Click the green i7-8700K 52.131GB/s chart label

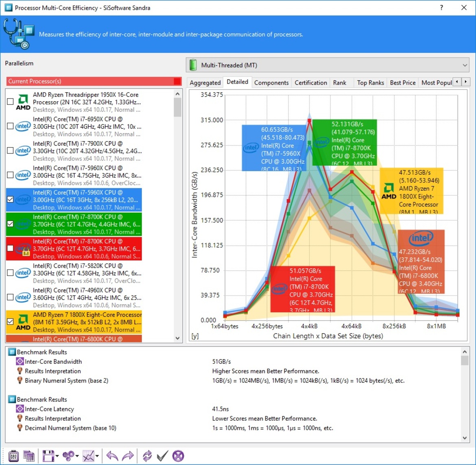(x=345, y=142)
